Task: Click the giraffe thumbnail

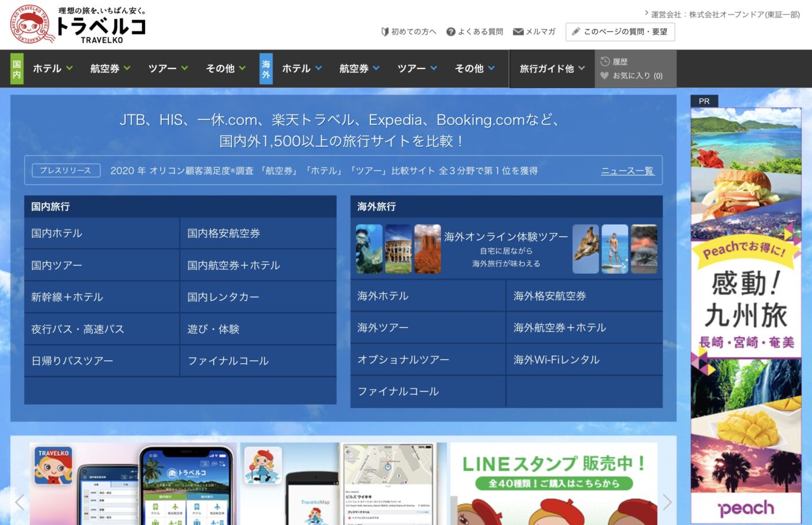Action: (586, 249)
